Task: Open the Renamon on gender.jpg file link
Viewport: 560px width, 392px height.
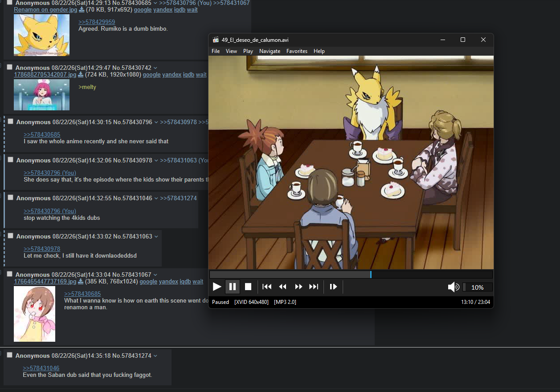Action: coord(45,10)
